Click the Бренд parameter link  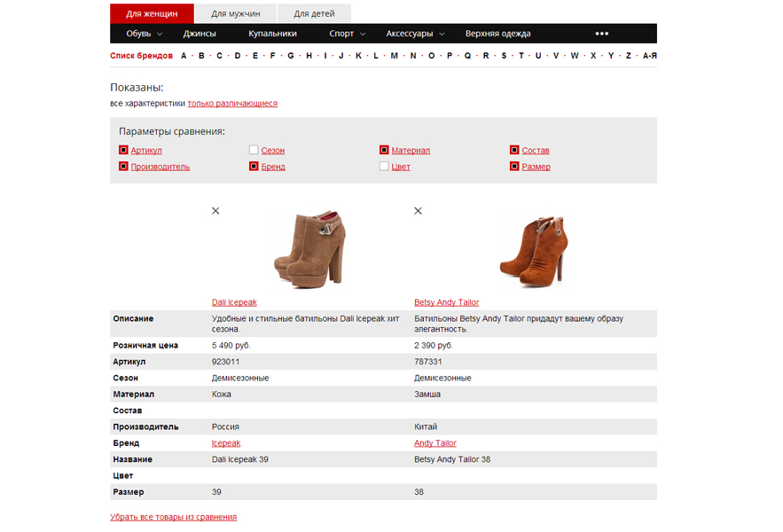pyautogui.click(x=273, y=167)
